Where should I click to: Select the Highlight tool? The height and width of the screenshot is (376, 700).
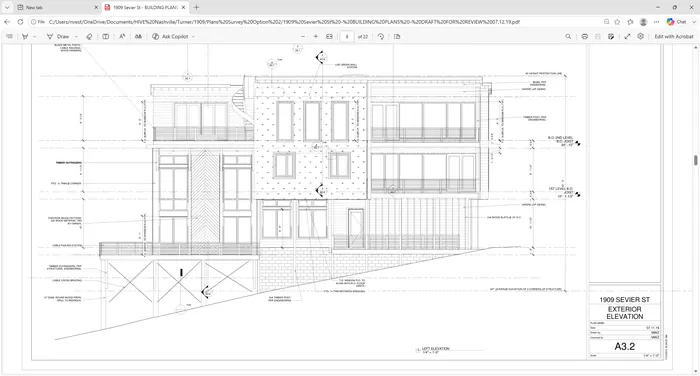click(x=25, y=37)
